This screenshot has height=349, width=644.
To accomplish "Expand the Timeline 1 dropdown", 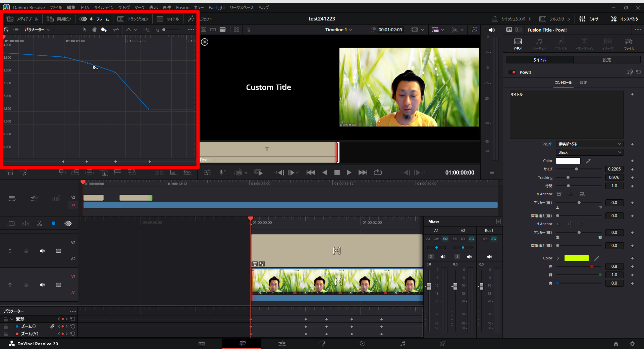I will pos(339,30).
